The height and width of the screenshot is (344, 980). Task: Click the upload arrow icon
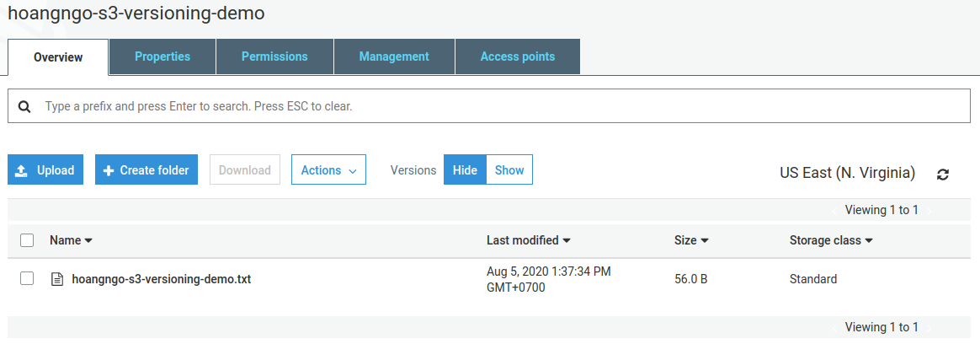click(x=23, y=170)
